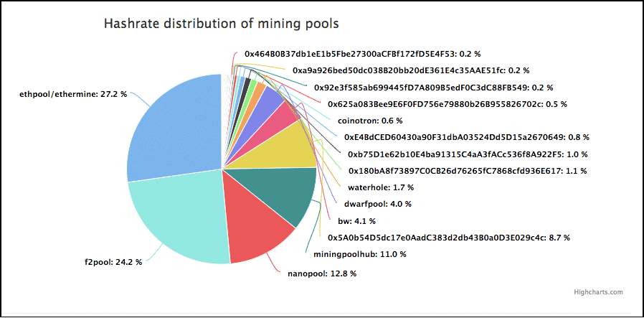Click the coinotron: 0.6 % label
The width and height of the screenshot is (644, 318).
coord(369,121)
